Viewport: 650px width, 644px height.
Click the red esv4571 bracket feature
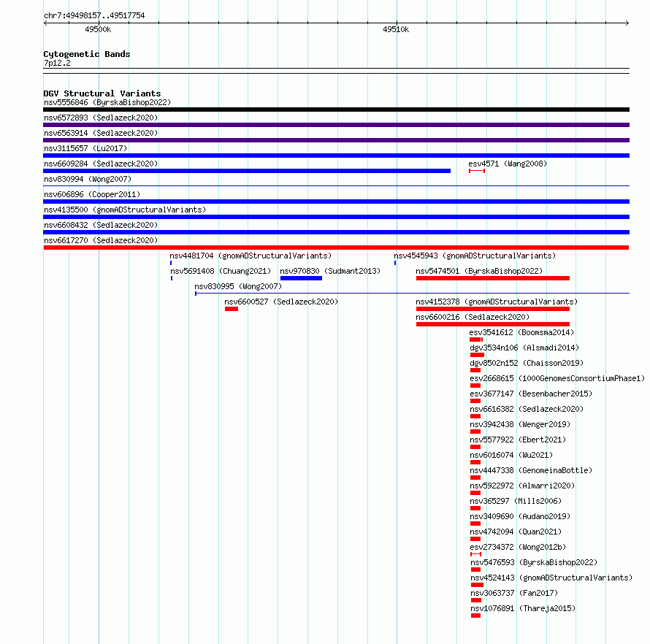pyautogui.click(x=477, y=171)
